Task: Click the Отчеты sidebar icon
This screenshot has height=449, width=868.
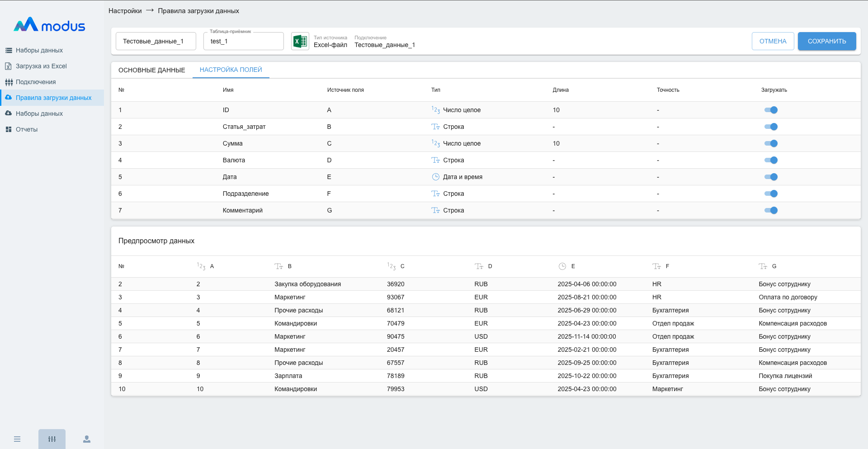Action: tap(9, 129)
